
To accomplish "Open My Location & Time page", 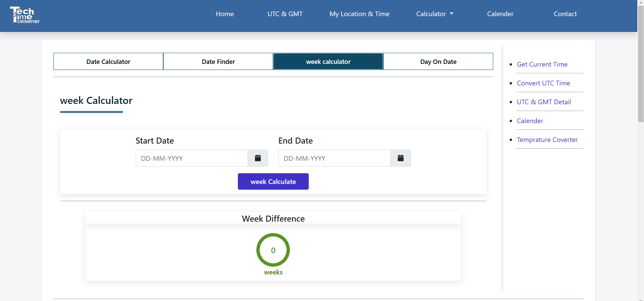I will point(359,14).
